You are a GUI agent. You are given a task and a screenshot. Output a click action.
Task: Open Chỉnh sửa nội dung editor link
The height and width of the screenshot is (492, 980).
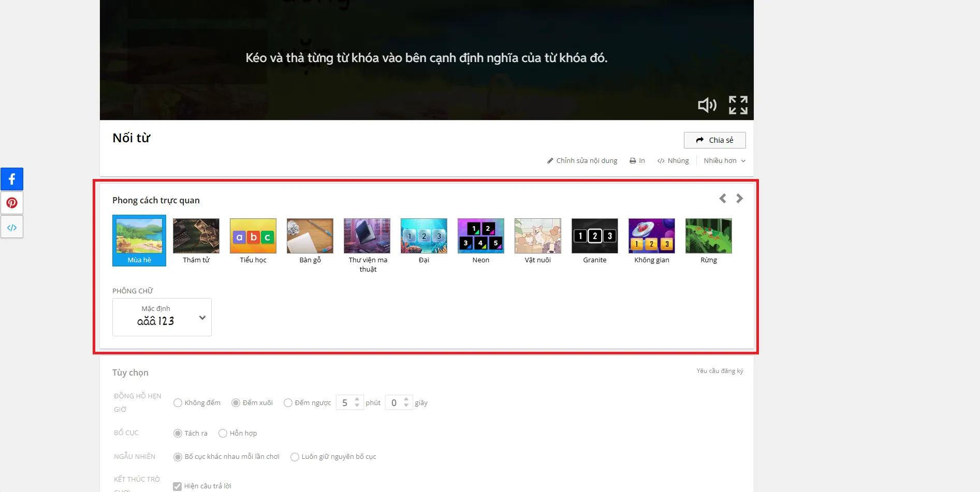coord(582,161)
